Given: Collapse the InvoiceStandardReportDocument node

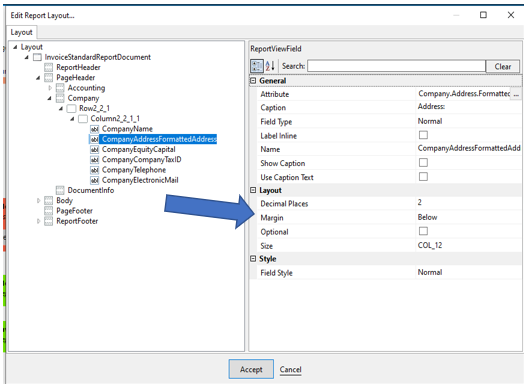Looking at the screenshot, I should (26, 57).
